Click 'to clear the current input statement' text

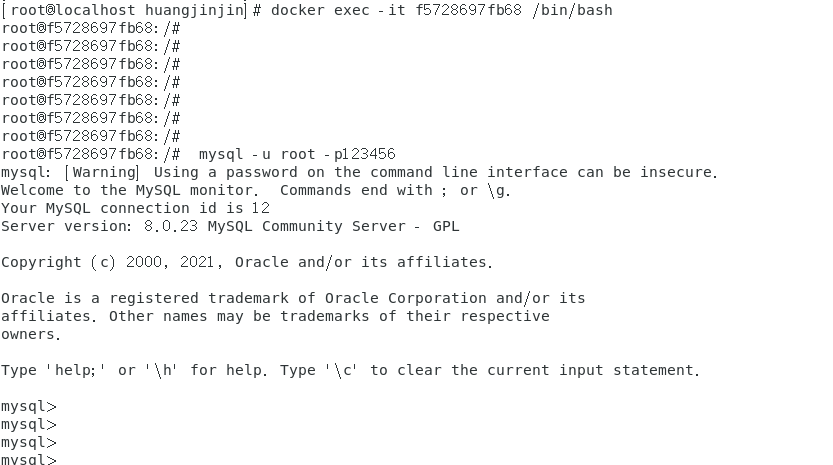[534, 370]
